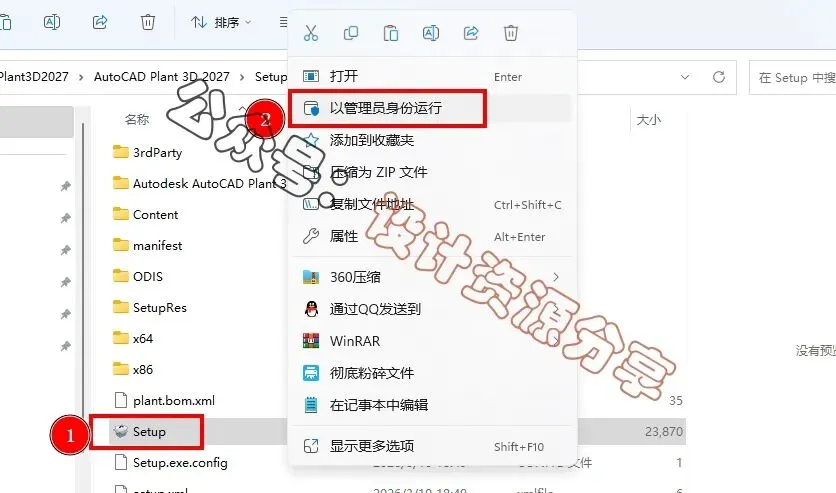Click the Rename icon in Explorer toolbar

52,22
